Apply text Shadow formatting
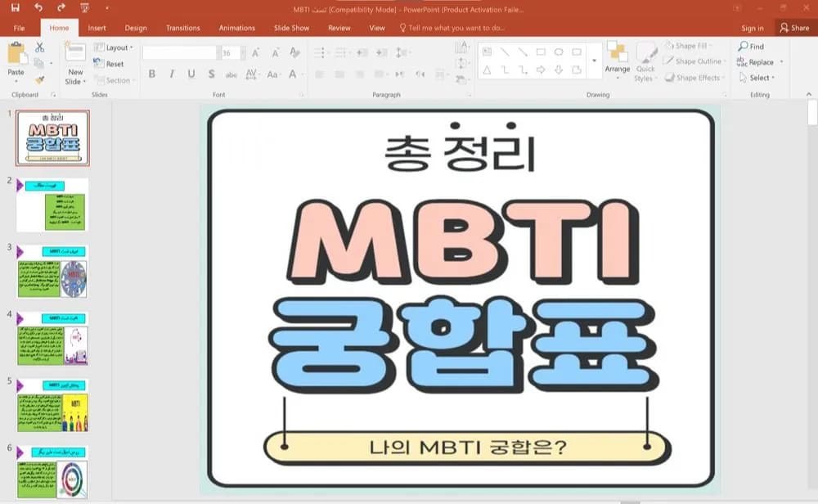 [211, 74]
